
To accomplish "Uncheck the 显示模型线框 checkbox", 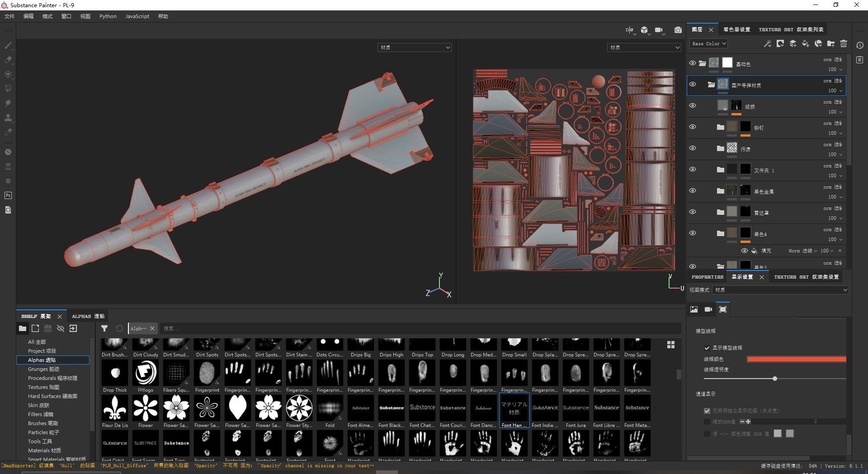I will pos(707,348).
